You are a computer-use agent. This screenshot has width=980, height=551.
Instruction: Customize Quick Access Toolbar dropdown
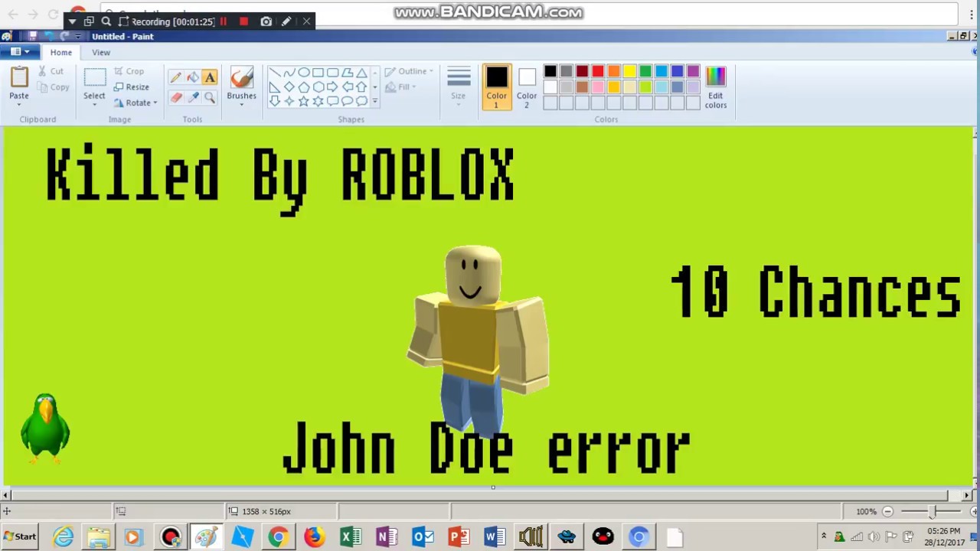pyautogui.click(x=77, y=37)
